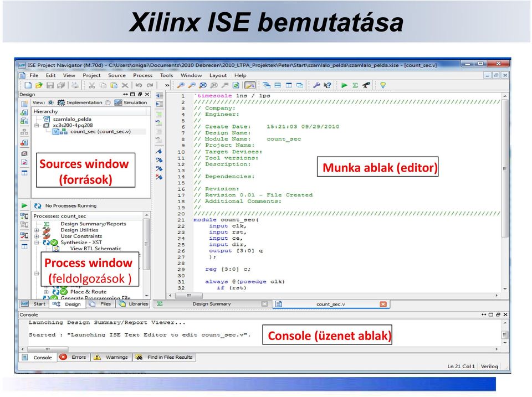This screenshot has width=532, height=397.
Task: Close the Console panel
Action: click(505, 314)
